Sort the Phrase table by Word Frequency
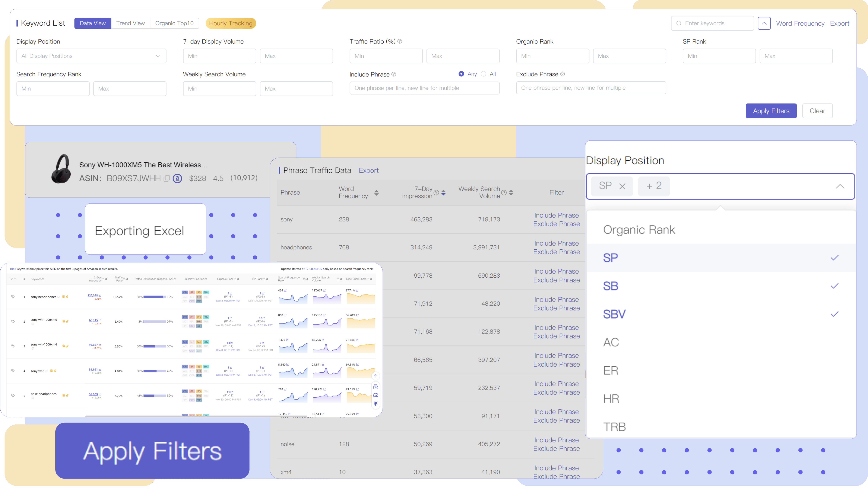868x492 pixels. click(376, 193)
